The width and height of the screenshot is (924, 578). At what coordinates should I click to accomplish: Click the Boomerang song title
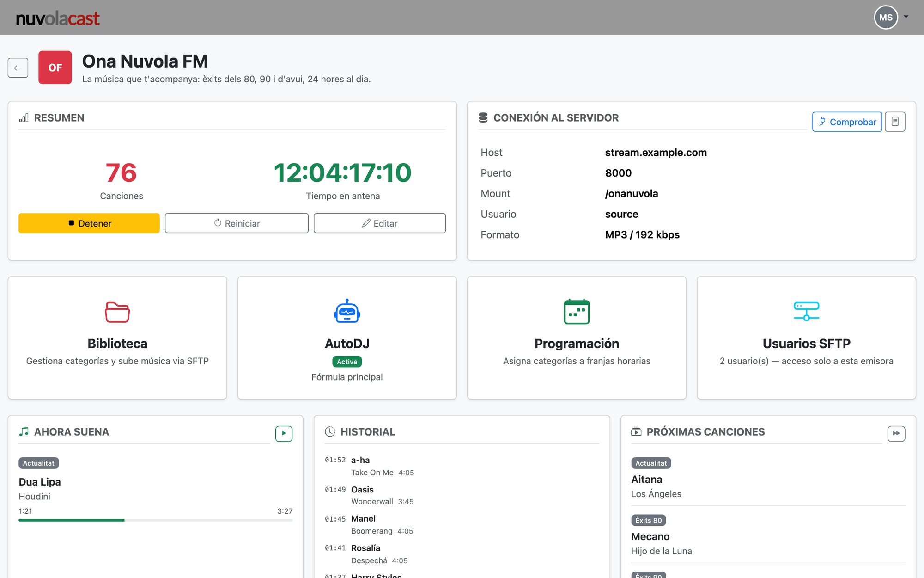(372, 531)
